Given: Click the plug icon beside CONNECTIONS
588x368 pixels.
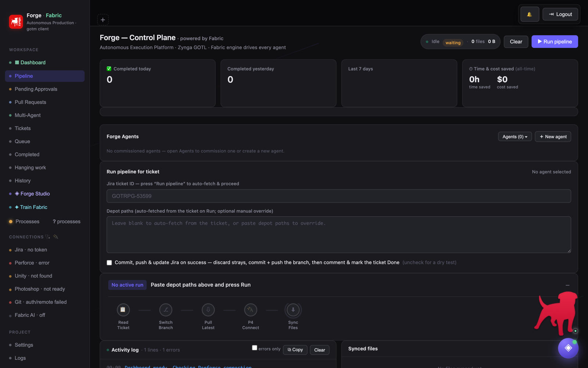Looking at the screenshot, I should (56, 237).
